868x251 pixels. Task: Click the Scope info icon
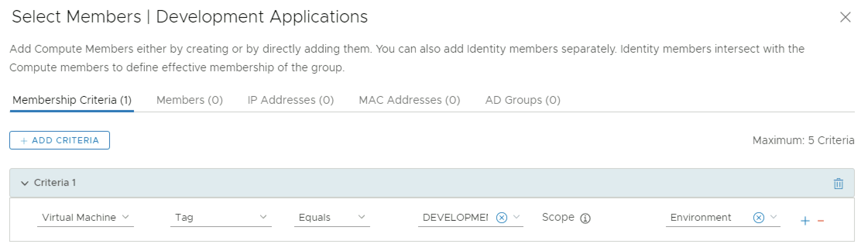point(585,218)
